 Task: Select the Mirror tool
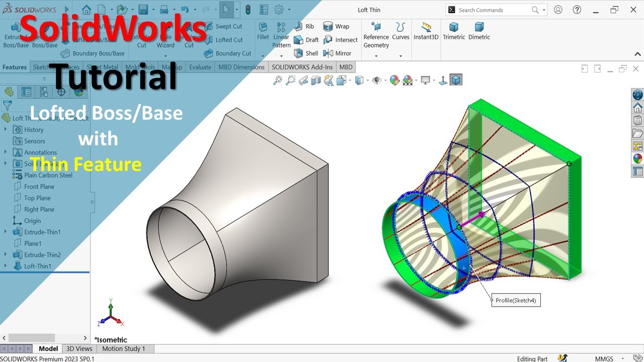[338, 53]
